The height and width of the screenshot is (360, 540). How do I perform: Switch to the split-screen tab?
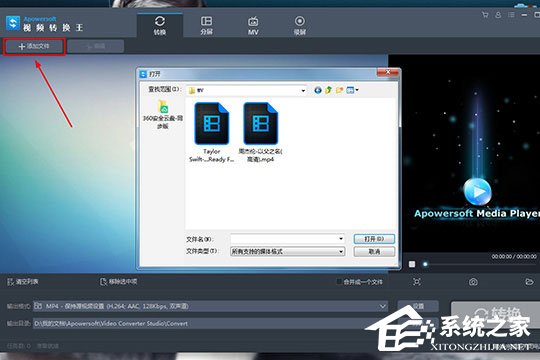206,25
